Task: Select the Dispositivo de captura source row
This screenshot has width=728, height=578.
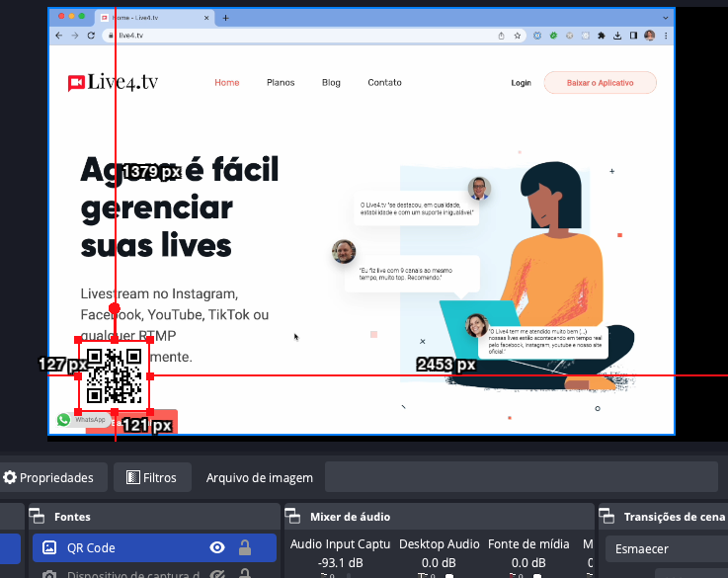Action: pos(154,573)
